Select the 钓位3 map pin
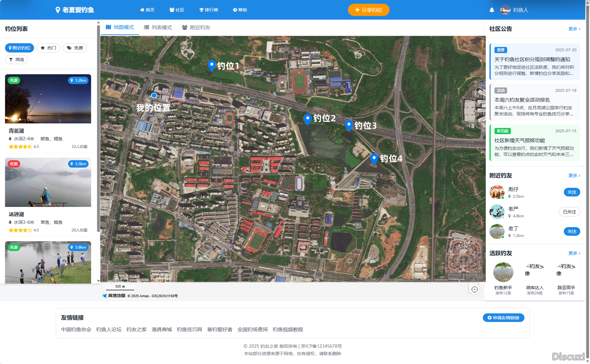Screen dimensions: 590x364 coord(349,125)
